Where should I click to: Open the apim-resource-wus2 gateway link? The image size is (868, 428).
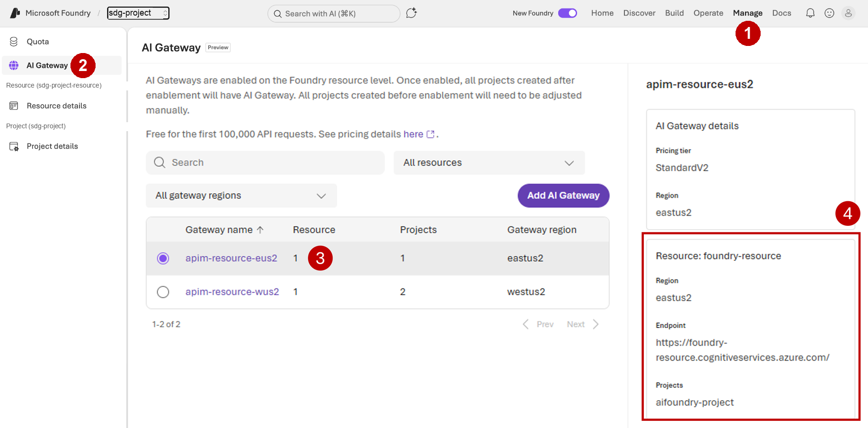232,292
